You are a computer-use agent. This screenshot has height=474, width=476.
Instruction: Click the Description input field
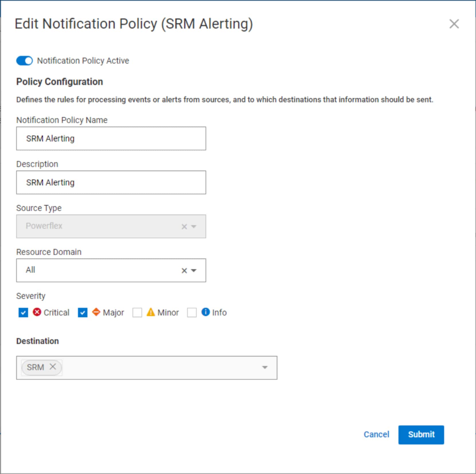111,183
